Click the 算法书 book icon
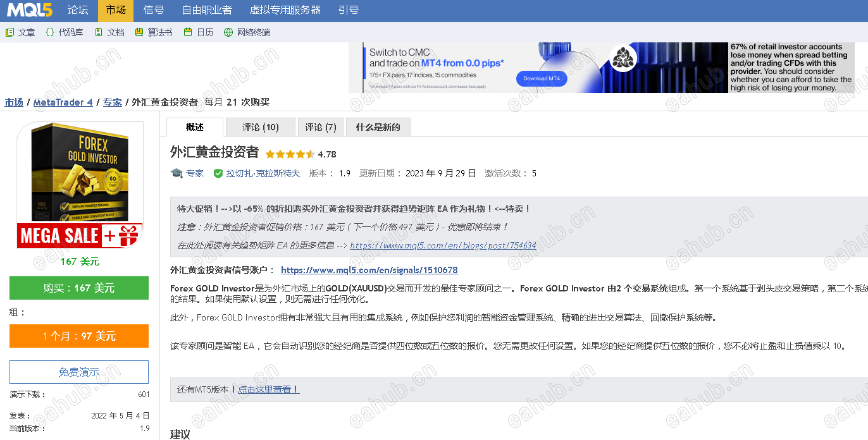Image resolution: width=868 pixels, height=440 pixels. point(139,32)
